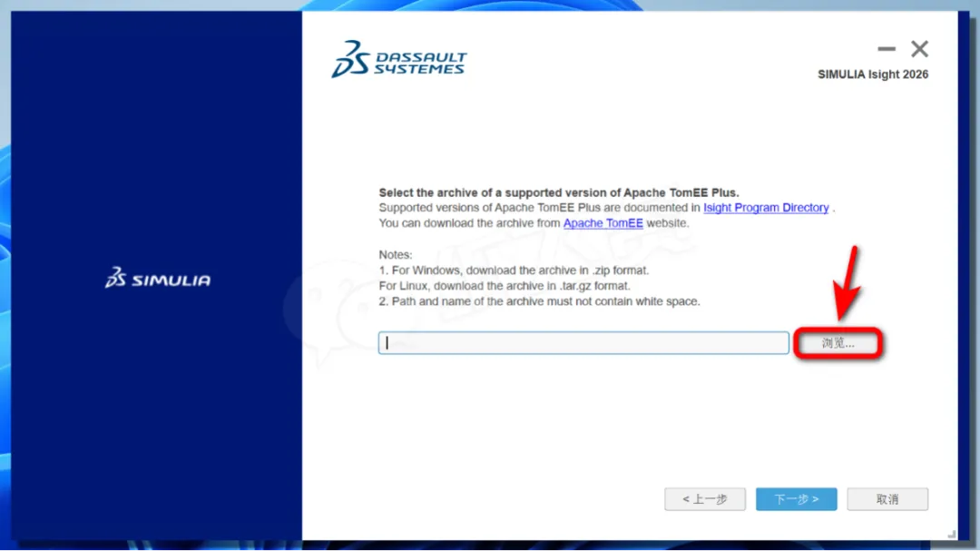Image resolution: width=980 pixels, height=551 pixels.
Task: Click note 'Path and name of the archive must not contain white space.'
Action: (x=539, y=301)
